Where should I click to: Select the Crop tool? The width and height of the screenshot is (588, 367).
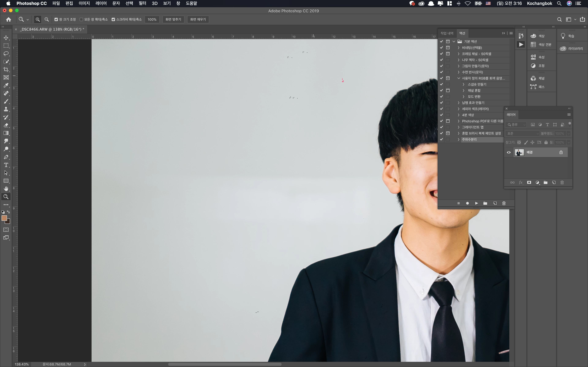pyautogui.click(x=6, y=69)
